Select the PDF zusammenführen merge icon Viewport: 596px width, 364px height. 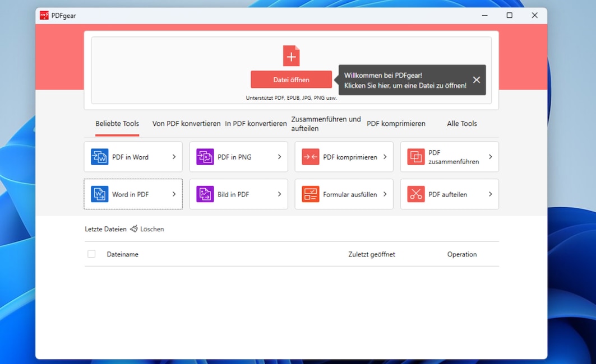(x=416, y=157)
